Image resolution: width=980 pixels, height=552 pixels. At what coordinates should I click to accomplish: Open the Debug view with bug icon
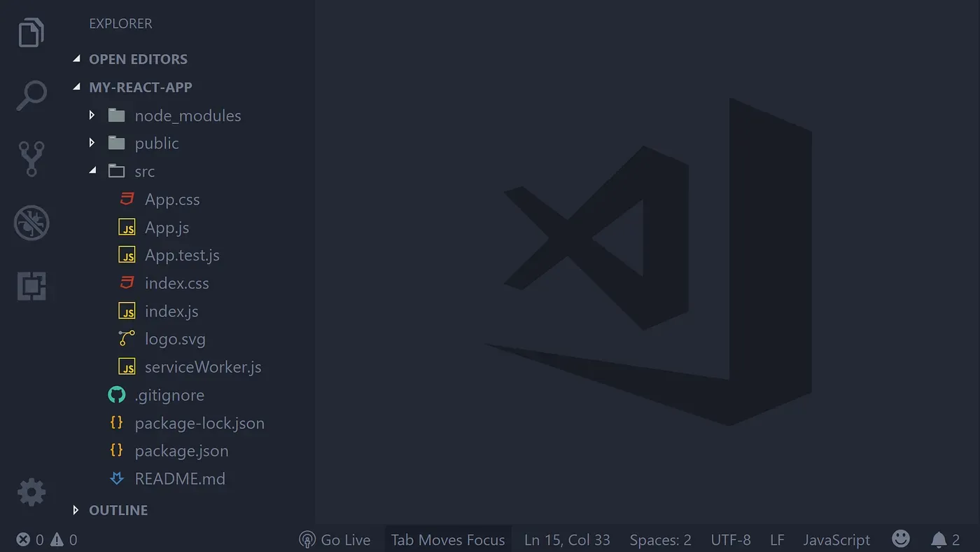[31, 223]
